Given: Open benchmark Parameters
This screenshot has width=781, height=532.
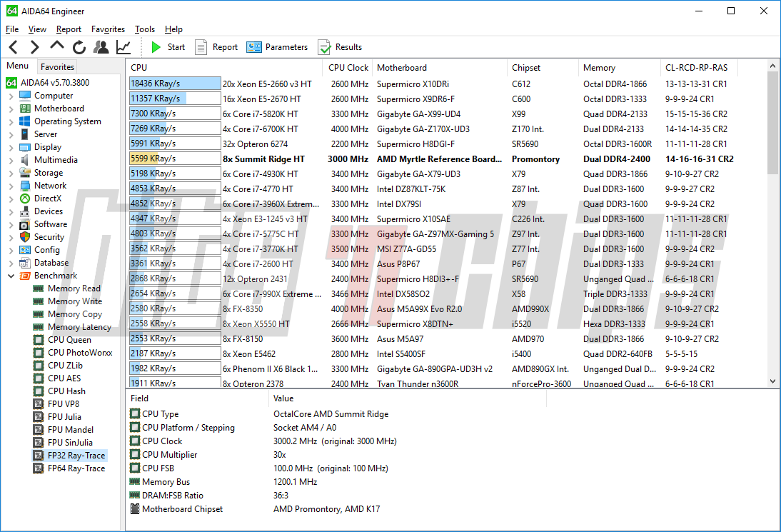Looking at the screenshot, I should [x=277, y=47].
